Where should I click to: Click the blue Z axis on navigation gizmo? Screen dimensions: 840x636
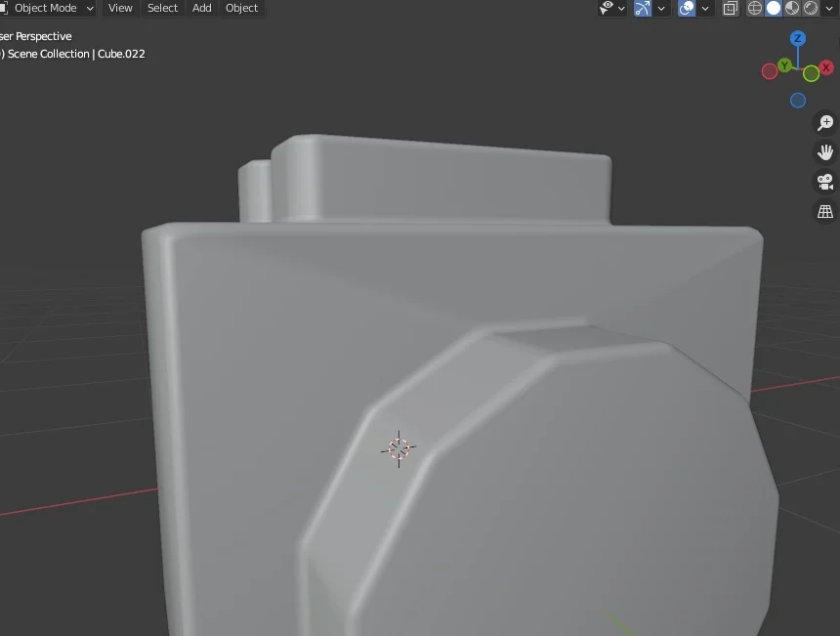coord(798,38)
